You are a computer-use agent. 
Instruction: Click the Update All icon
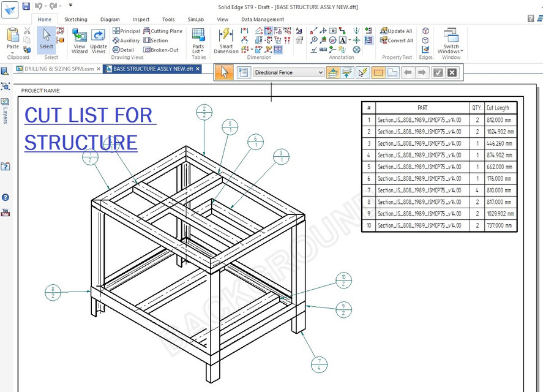coord(396,31)
